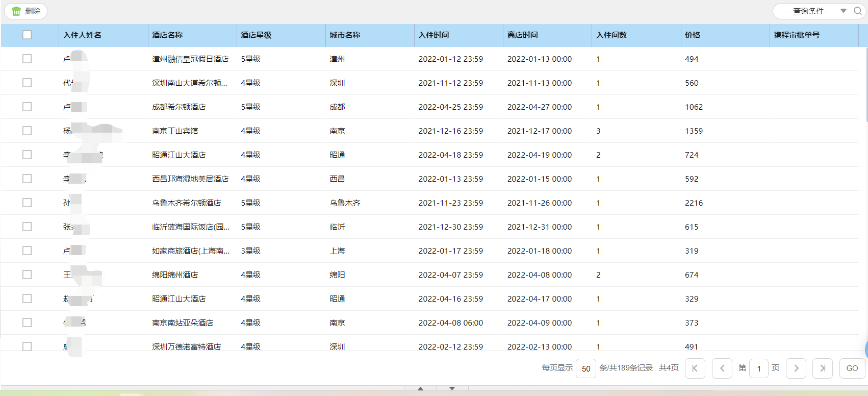Go to previous page arrow
Image resolution: width=868 pixels, height=396 pixels.
(722, 368)
